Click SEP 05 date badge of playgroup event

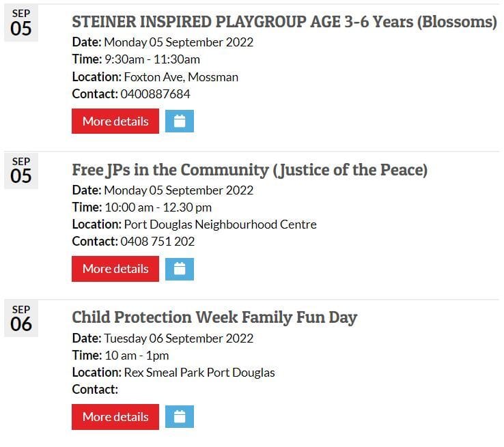click(21, 24)
